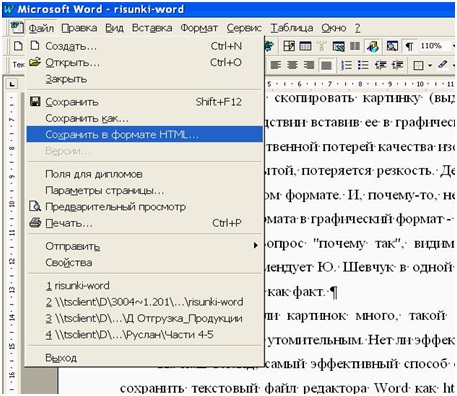Click the vertical ruler beside the page
457x396 pixels.
pyautogui.click(x=12, y=242)
